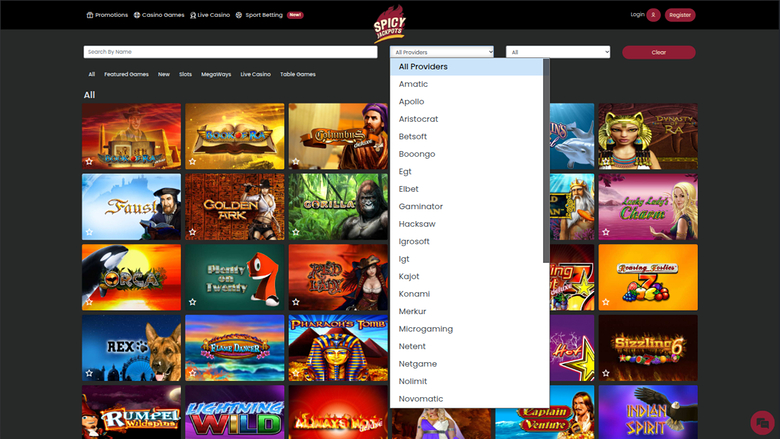Select All Providers option in list

click(467, 67)
